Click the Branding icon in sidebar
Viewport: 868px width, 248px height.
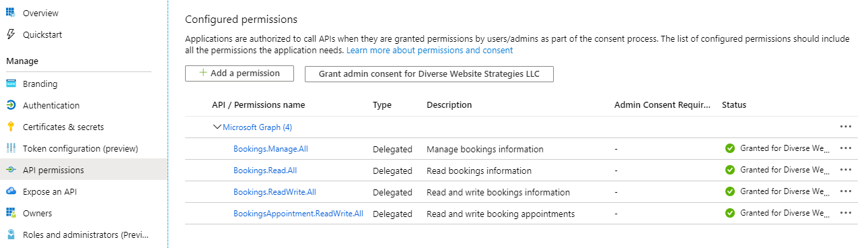pyautogui.click(x=11, y=84)
